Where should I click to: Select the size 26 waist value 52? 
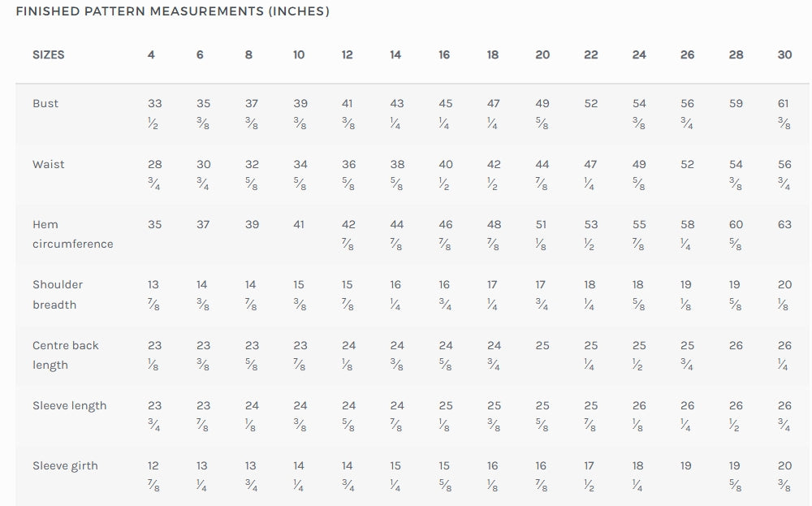click(687, 164)
